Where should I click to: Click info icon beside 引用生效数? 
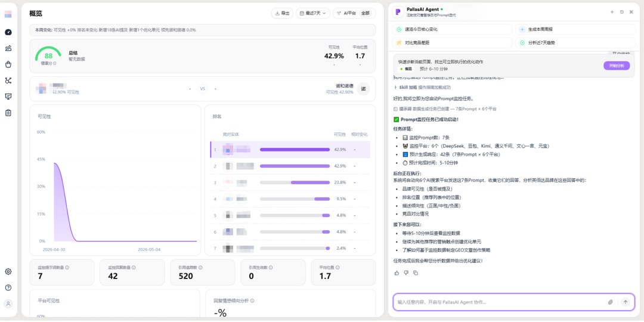[x=271, y=267]
